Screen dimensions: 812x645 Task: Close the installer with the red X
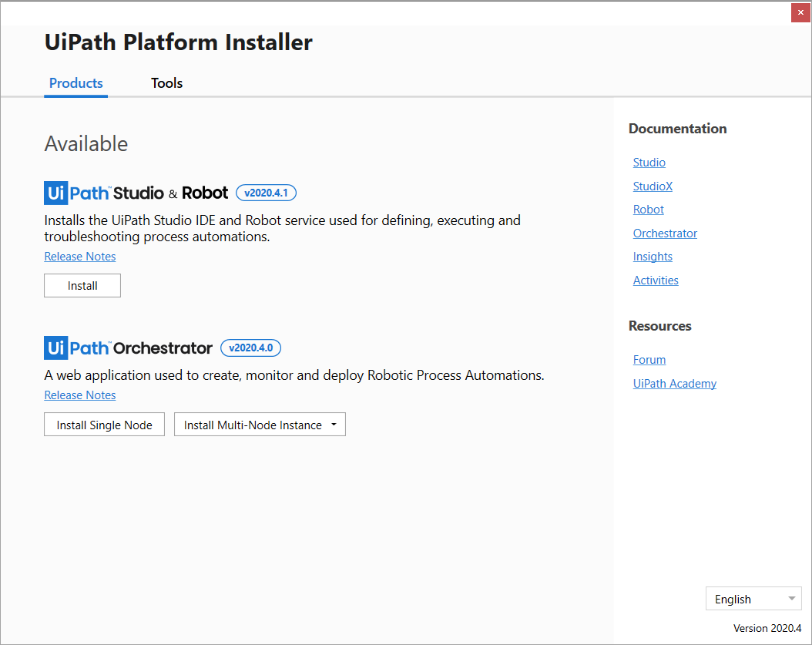click(800, 12)
